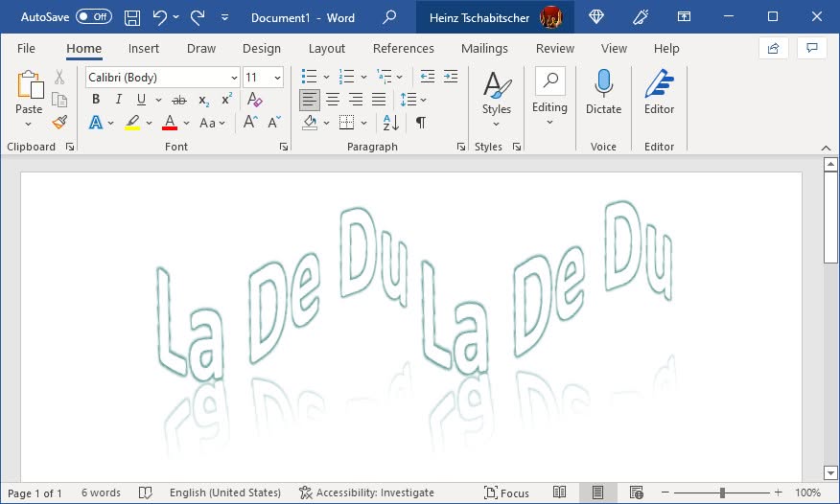The height and width of the screenshot is (504, 840).
Task: Switch to the Design tab
Action: click(262, 49)
